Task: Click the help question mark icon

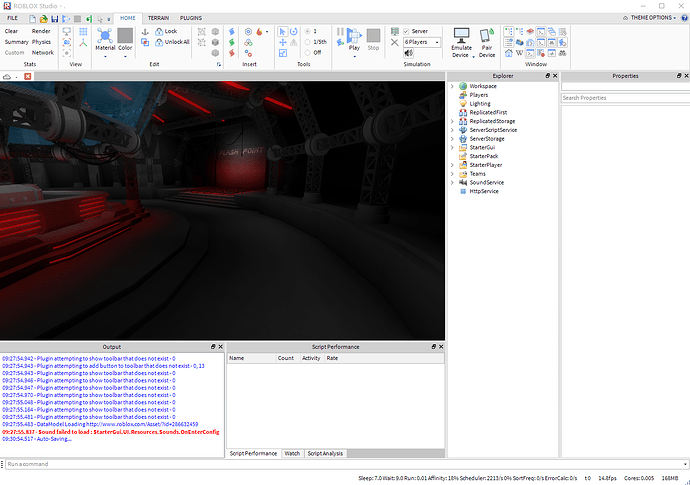Action: (684, 18)
